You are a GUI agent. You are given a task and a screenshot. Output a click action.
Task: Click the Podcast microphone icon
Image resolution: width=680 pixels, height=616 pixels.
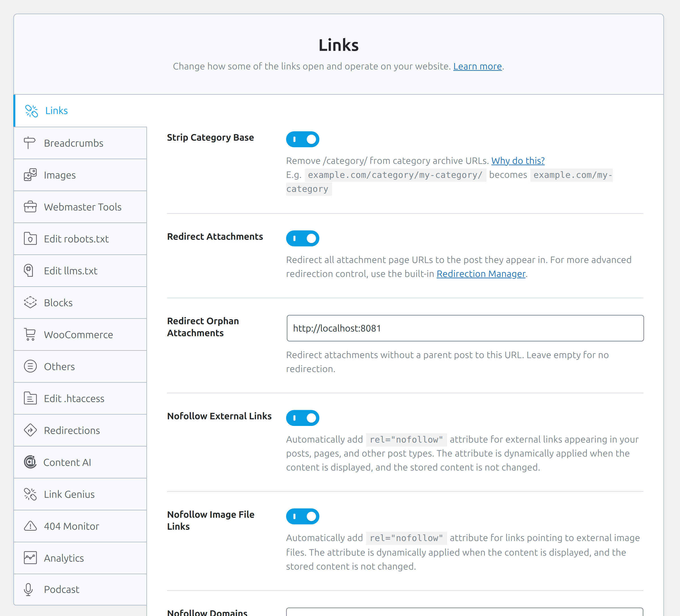pos(29,589)
